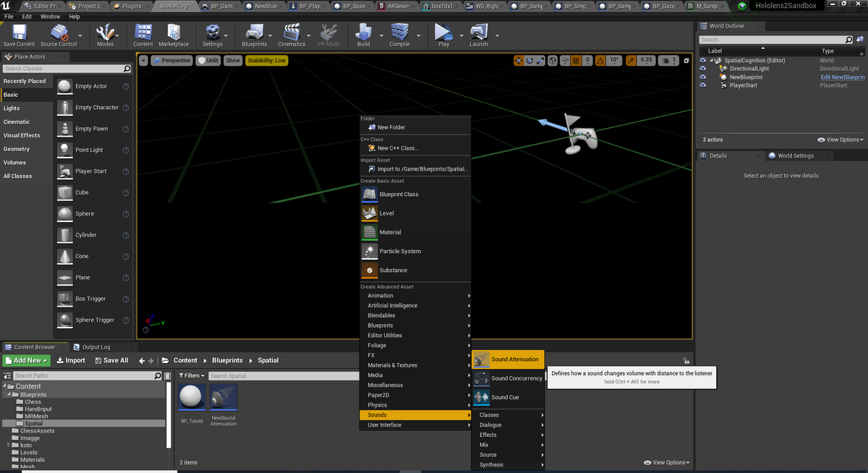Adjust camera speed setting in viewport
The height and width of the screenshot is (473, 868).
click(668, 60)
